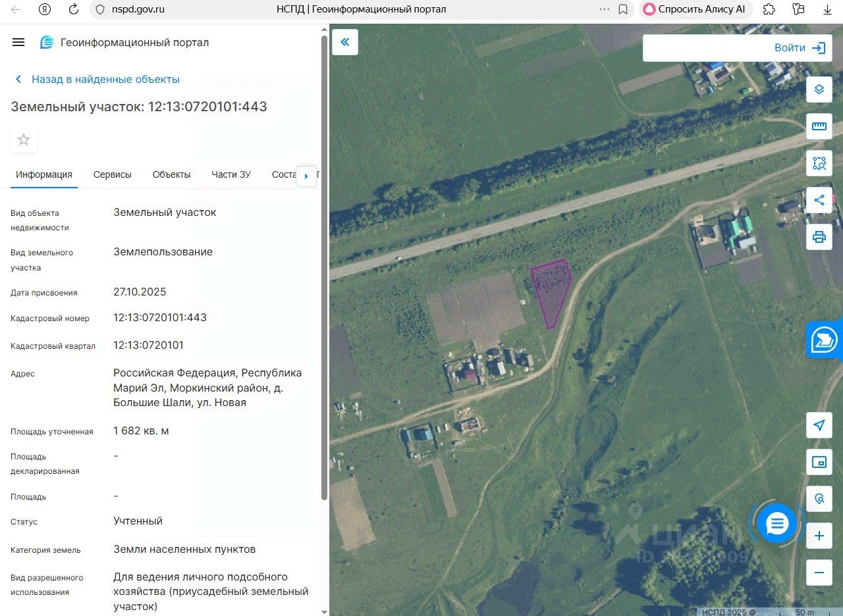The height and width of the screenshot is (616, 843).
Task: Click the value Земли населенных пунктов
Action: (x=184, y=550)
